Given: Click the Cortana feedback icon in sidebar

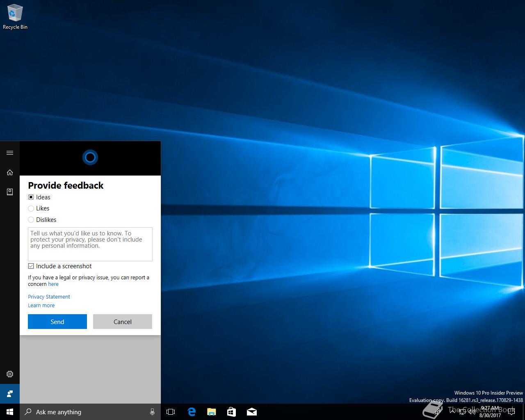Looking at the screenshot, I should click(x=10, y=394).
